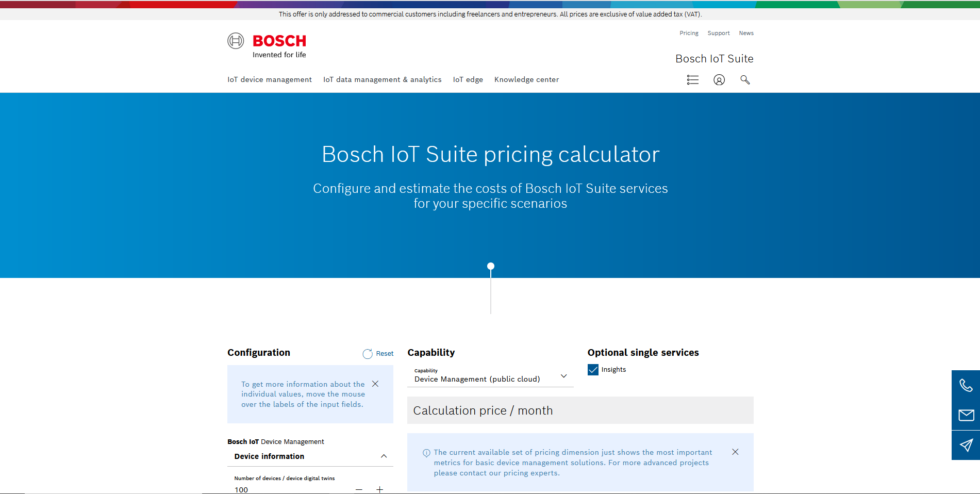
Task: Decrease number of devices with minus
Action: tap(359, 489)
